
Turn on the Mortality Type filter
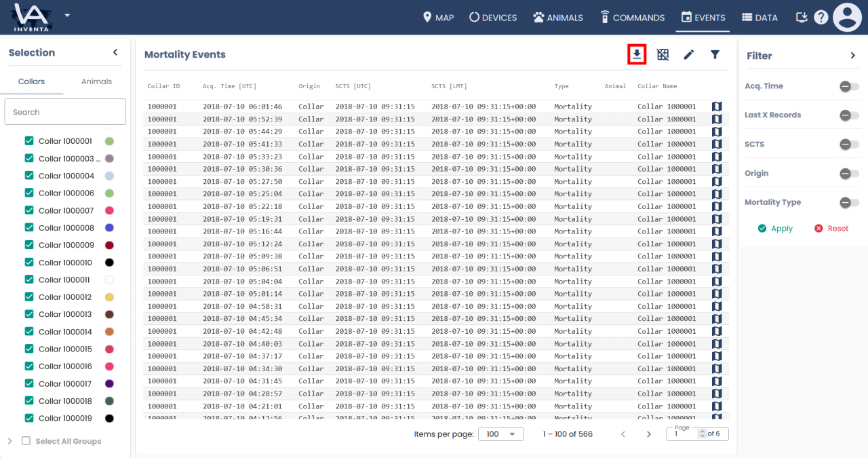848,202
